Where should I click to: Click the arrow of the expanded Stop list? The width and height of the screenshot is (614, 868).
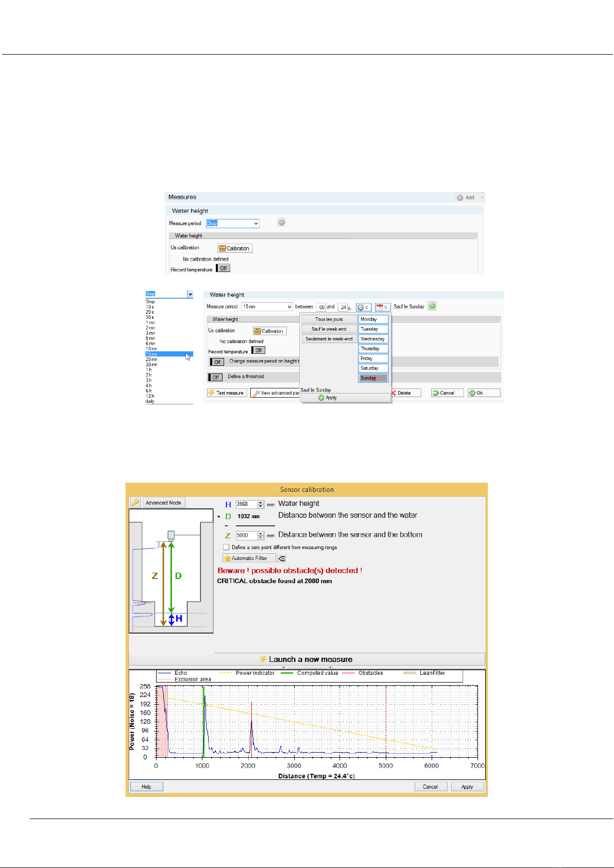(x=190, y=294)
